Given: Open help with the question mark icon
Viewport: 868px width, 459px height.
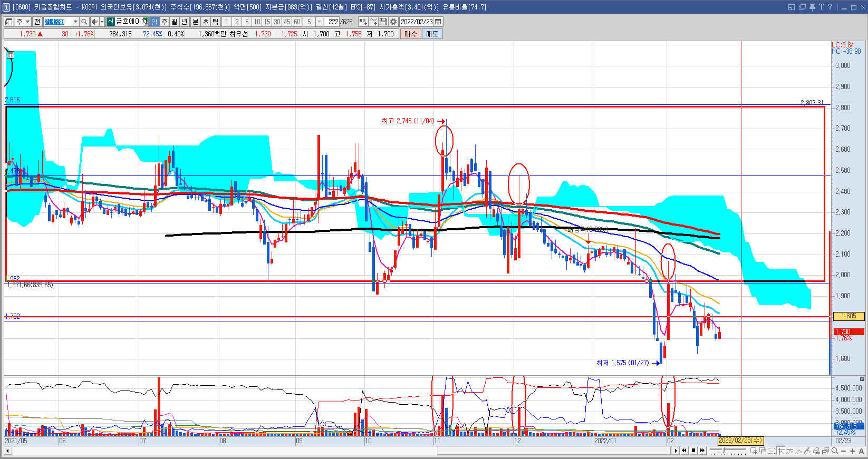Looking at the screenshot, I should point(830,7).
